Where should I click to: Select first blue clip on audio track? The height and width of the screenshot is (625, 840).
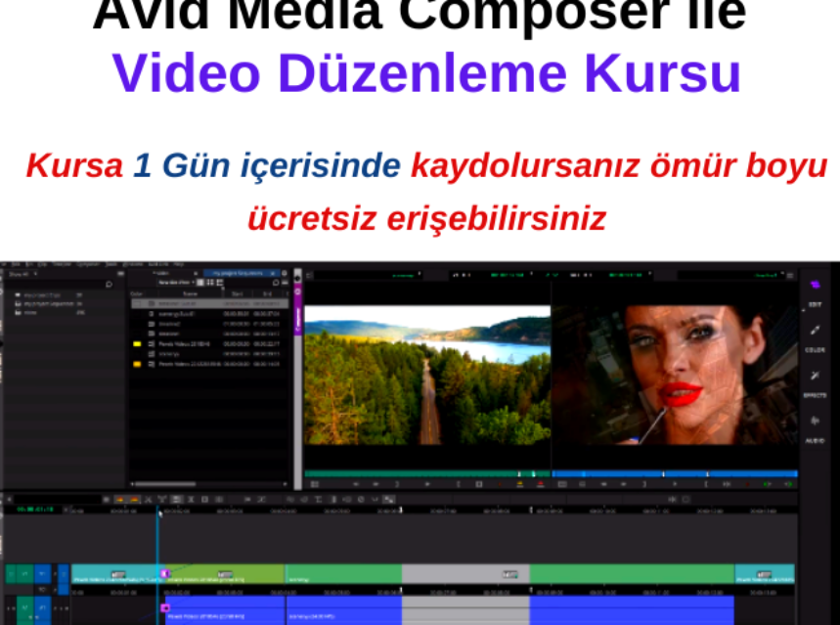click(225, 610)
